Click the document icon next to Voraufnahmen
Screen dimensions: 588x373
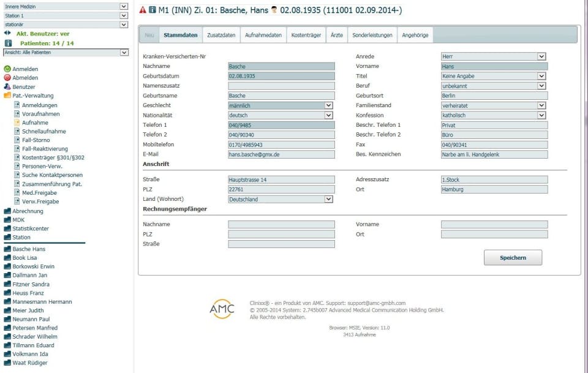(17, 113)
